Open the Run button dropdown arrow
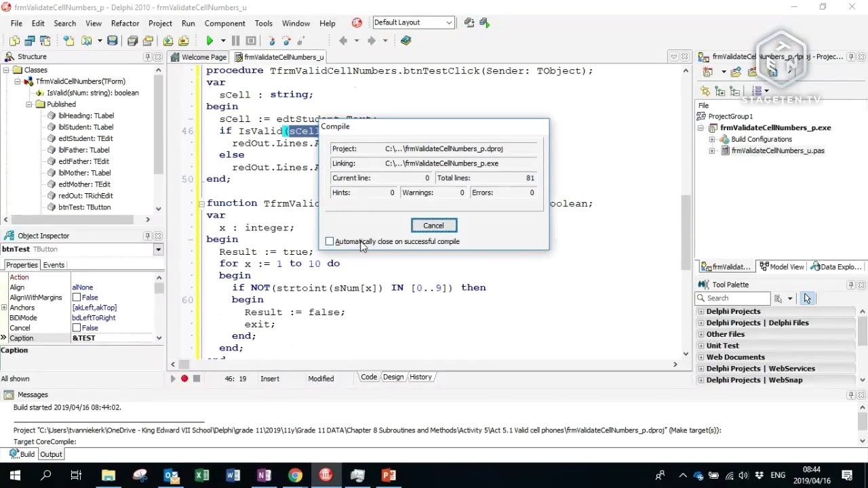 tap(222, 41)
